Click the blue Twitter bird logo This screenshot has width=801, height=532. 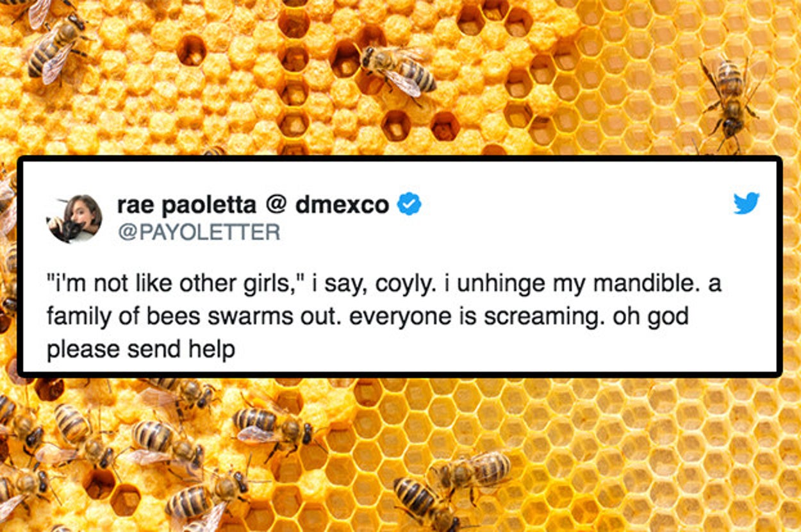[x=747, y=203]
